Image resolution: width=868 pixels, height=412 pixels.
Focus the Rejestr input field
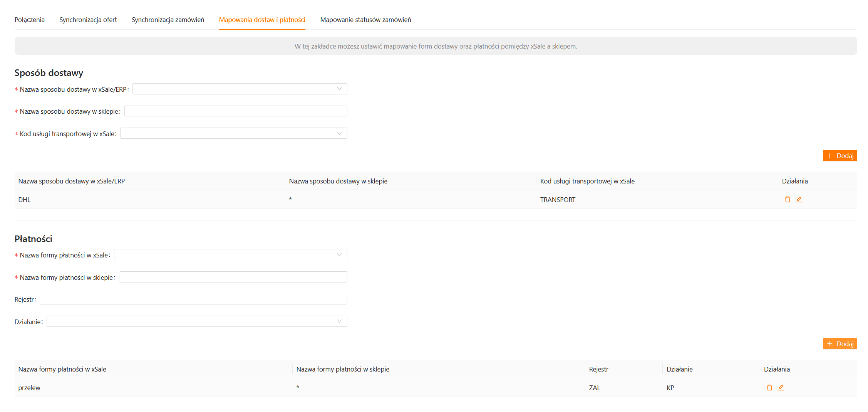[x=193, y=299]
